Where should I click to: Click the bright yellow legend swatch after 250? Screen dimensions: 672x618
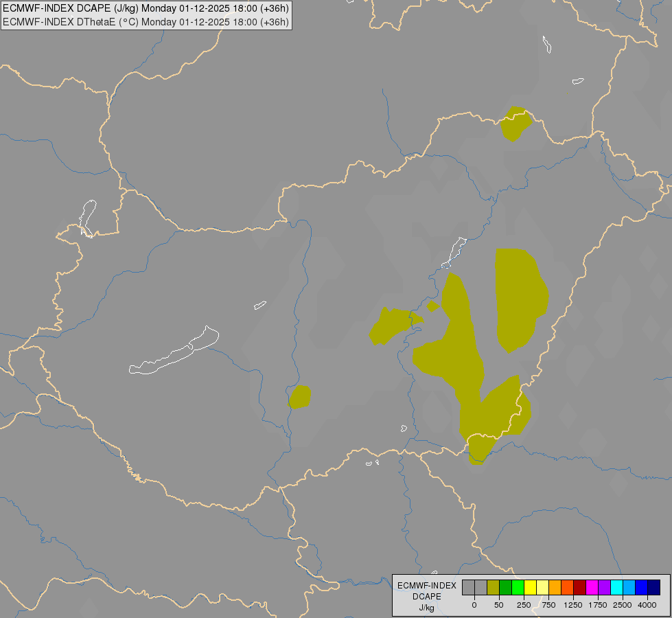(530, 588)
